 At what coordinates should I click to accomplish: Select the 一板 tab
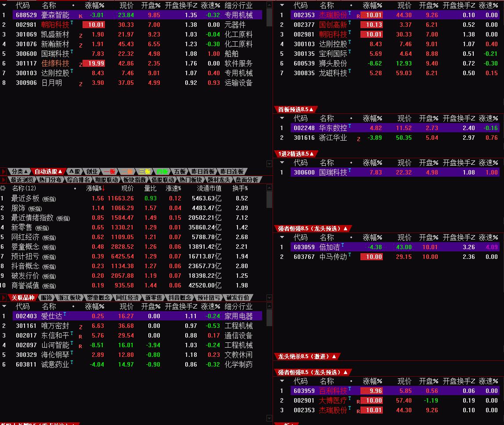pos(109,171)
